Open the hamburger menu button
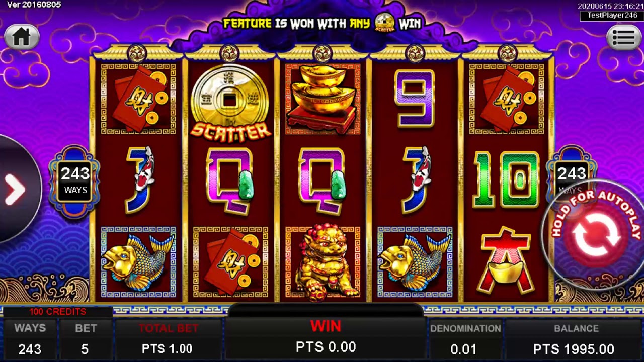This screenshot has width=644, height=362. click(623, 38)
